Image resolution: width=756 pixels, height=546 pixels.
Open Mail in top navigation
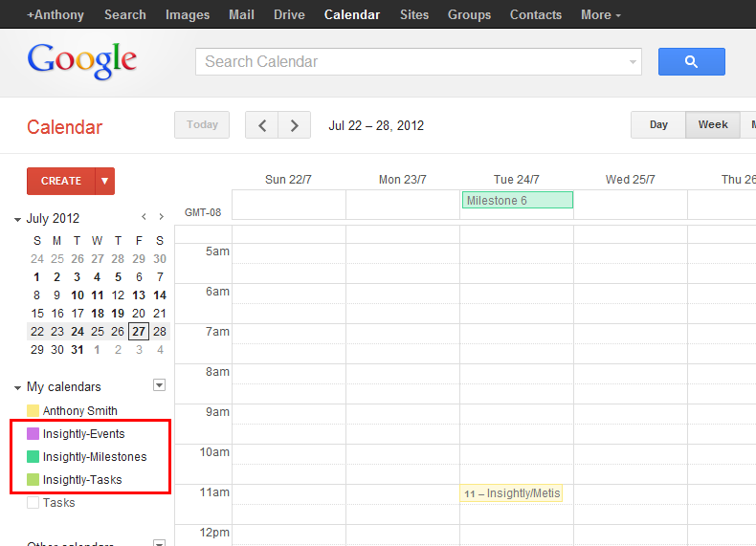(x=241, y=15)
